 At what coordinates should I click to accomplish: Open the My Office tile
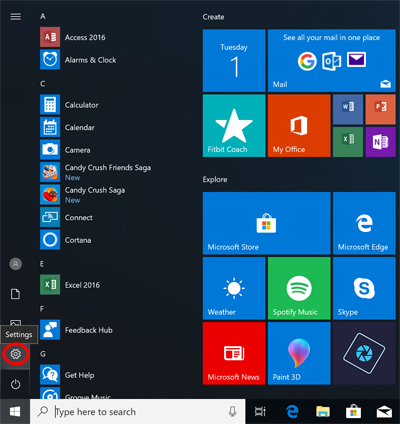pos(299,125)
